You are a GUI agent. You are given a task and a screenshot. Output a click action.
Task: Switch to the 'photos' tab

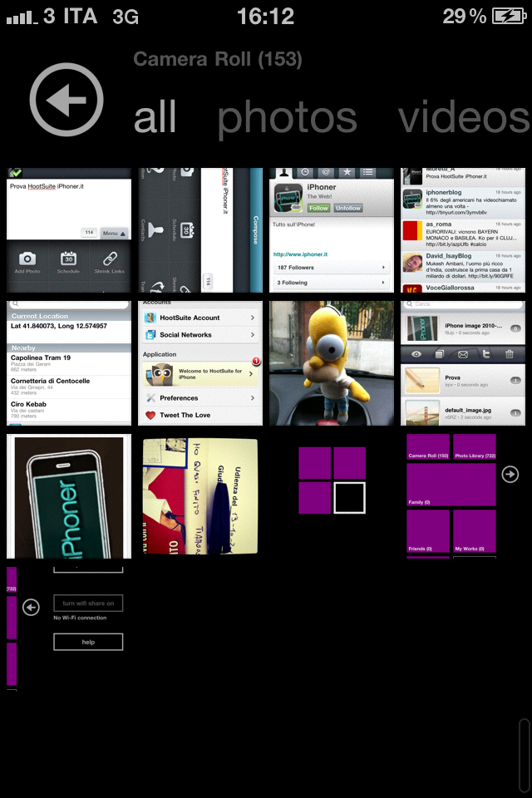[287, 118]
